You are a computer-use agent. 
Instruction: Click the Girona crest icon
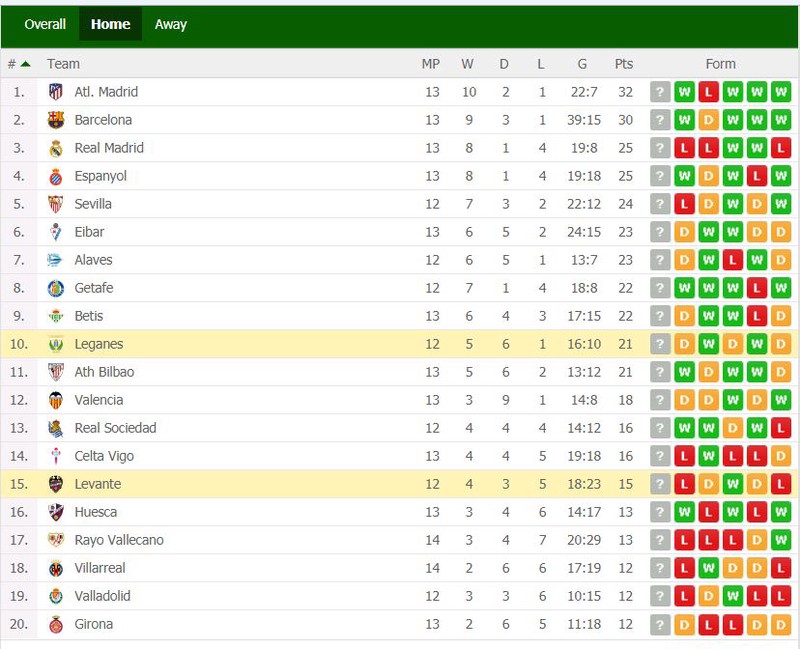click(x=56, y=625)
